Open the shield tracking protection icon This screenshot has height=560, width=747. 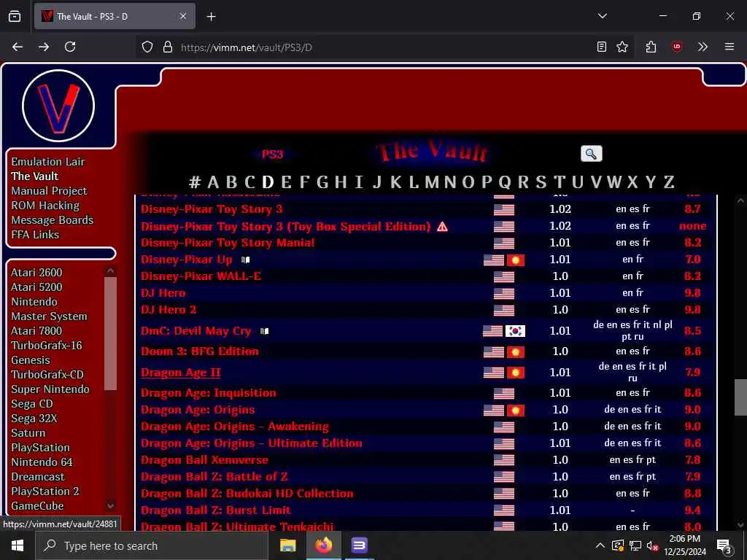[x=147, y=47]
